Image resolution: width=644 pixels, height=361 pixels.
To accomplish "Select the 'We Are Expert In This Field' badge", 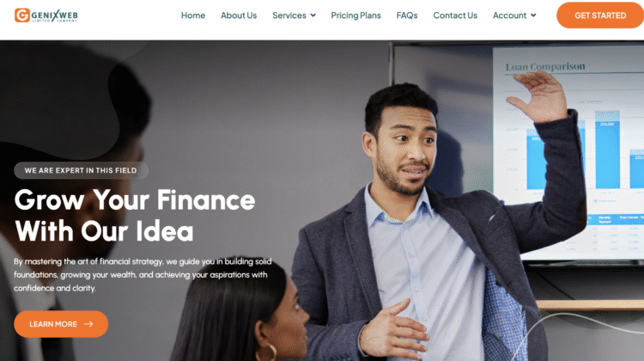I will pos(81,170).
